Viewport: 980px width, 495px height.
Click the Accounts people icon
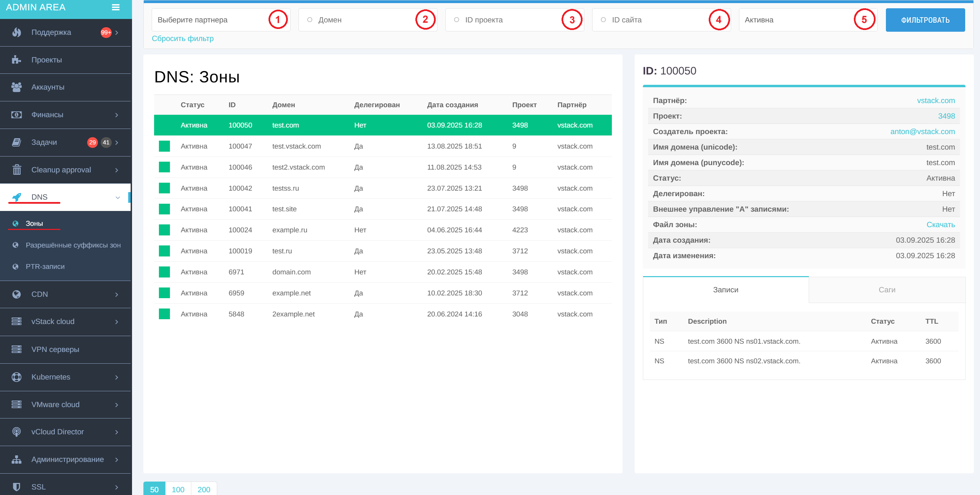point(16,87)
